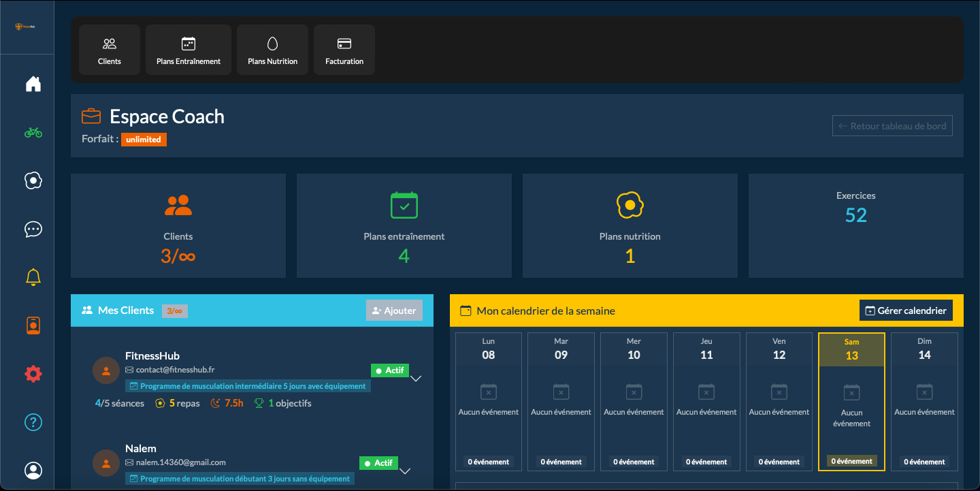The height and width of the screenshot is (491, 980).
Task: Open the Plans Entraînement tab
Action: click(x=189, y=50)
